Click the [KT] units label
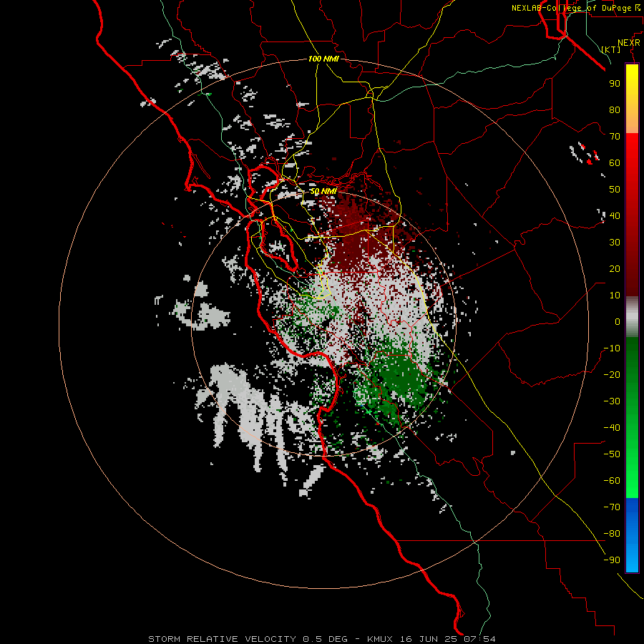The height and width of the screenshot is (644, 644). tap(611, 49)
